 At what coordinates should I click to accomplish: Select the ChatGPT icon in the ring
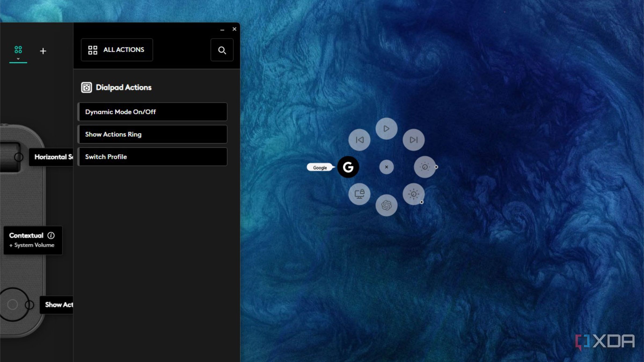click(386, 205)
